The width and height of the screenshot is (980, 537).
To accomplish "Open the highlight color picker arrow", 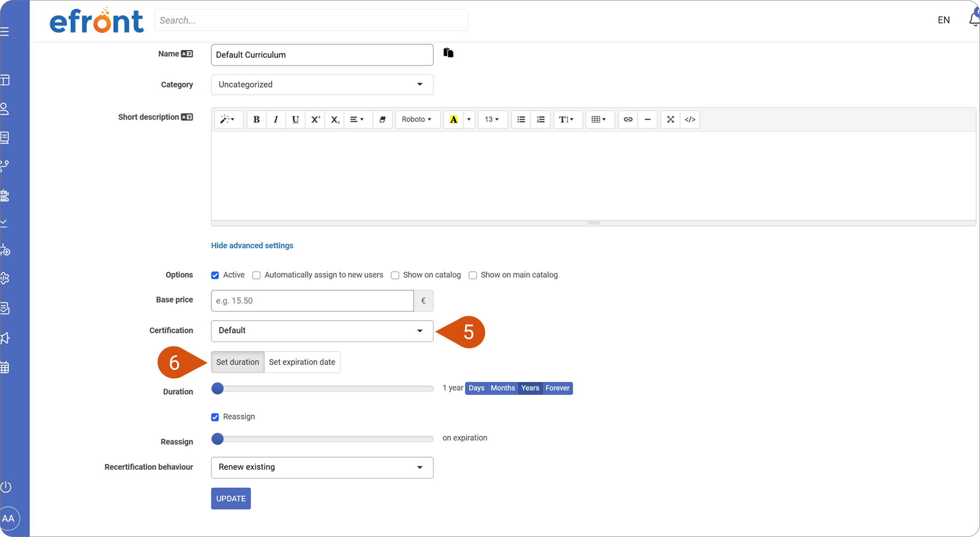I will (469, 120).
